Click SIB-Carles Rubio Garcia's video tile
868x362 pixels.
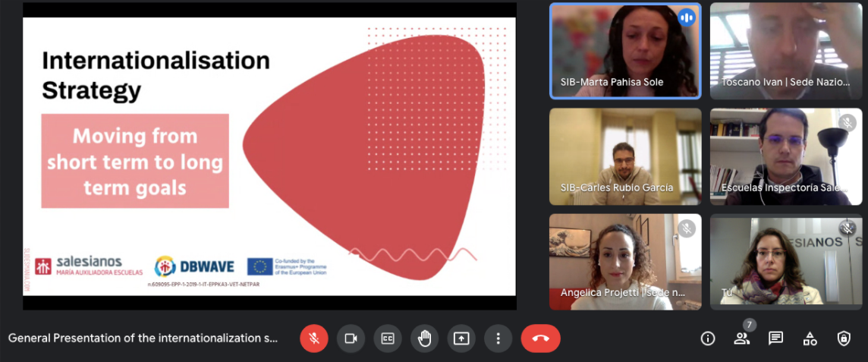[x=625, y=156]
